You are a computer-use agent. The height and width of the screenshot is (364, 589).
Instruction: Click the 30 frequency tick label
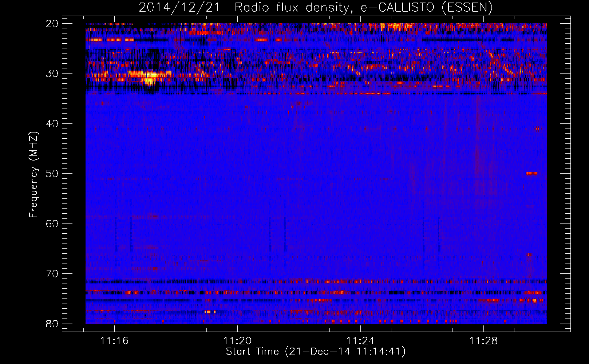click(x=52, y=74)
